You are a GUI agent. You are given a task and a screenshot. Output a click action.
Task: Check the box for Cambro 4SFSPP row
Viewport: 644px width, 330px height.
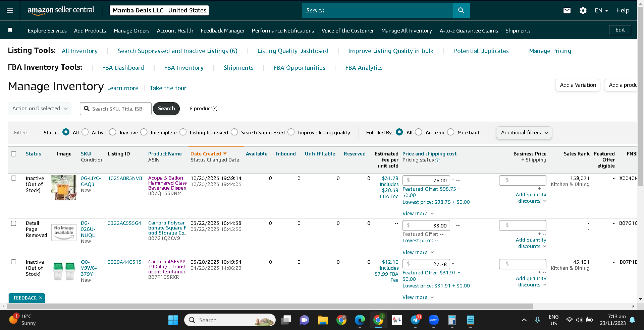[14, 262]
